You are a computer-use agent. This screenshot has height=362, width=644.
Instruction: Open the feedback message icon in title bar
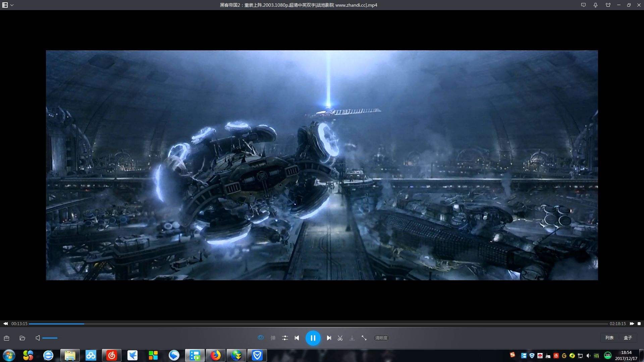(583, 5)
